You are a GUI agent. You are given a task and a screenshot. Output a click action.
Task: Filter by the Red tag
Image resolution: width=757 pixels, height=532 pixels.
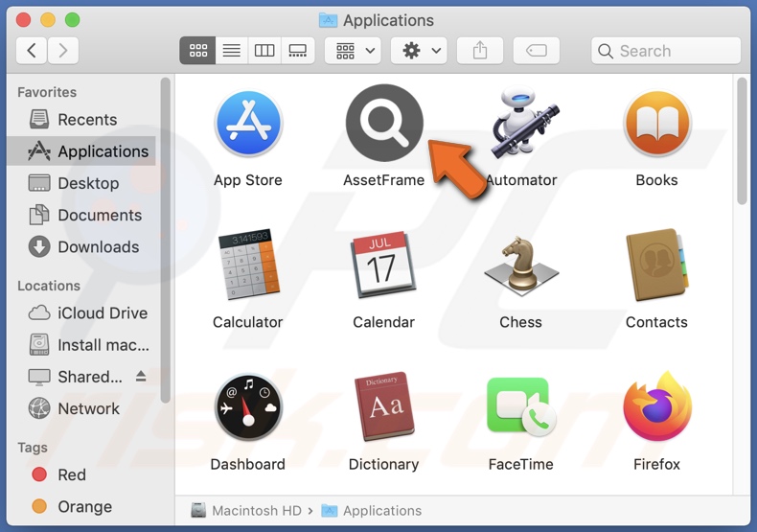click(81, 474)
